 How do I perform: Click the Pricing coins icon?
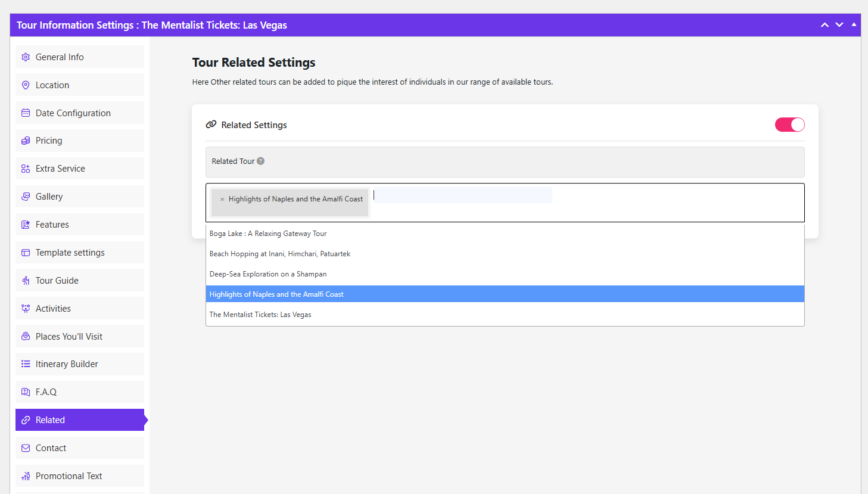click(26, 141)
